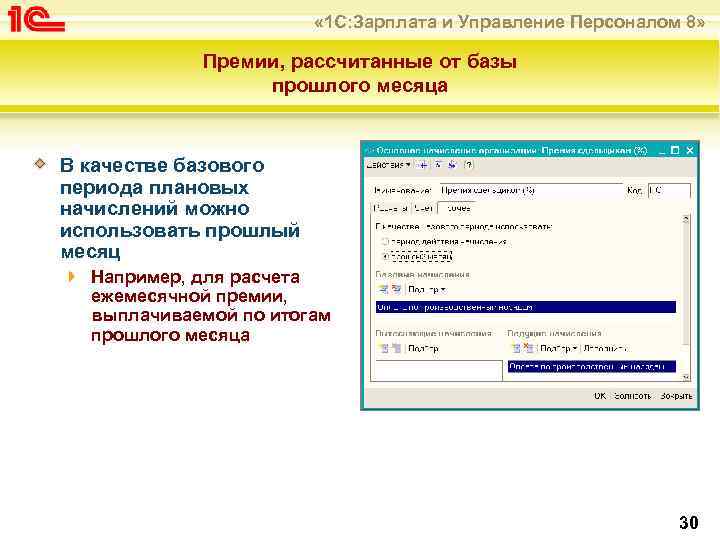This screenshot has width=720, height=540.
Task: Click delete row icon under Базовые начисления
Action: pyautogui.click(x=396, y=289)
